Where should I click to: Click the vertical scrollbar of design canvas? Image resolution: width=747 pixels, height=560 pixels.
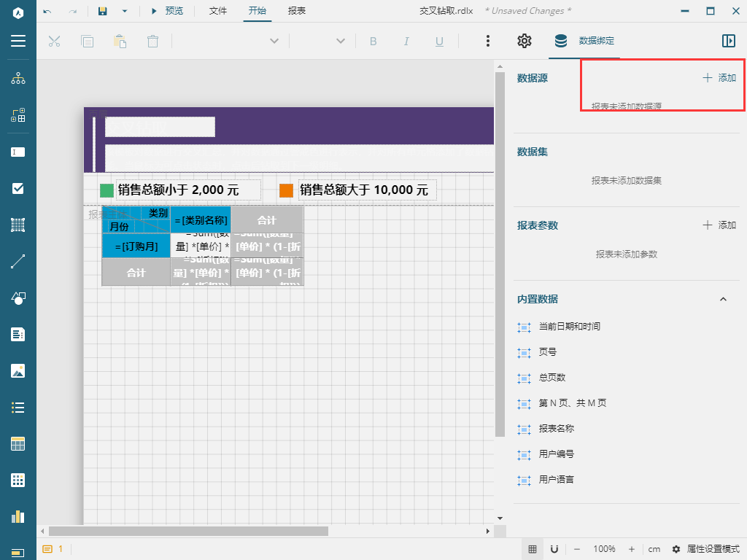500,254
